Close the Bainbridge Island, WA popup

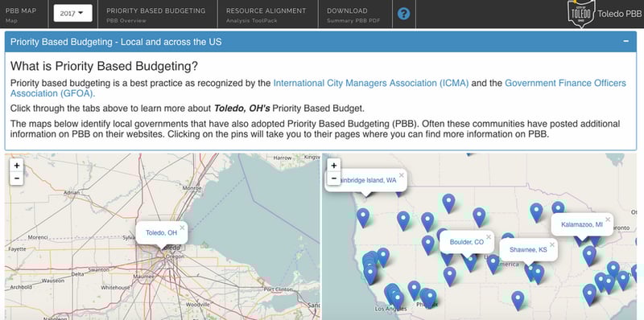click(401, 175)
